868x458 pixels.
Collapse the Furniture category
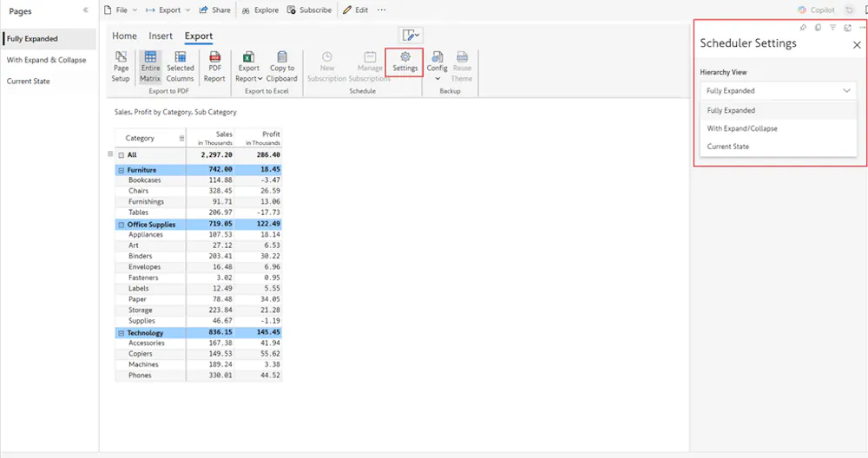122,170
